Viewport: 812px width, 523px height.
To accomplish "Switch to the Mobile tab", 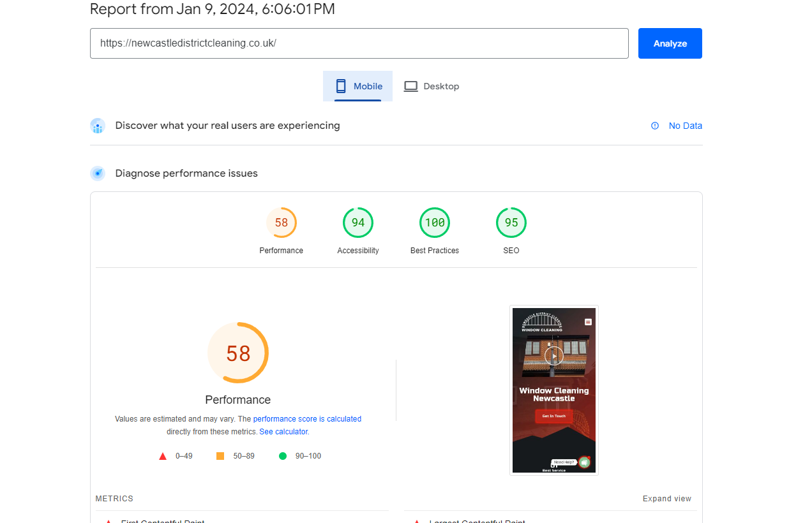I will tap(357, 86).
